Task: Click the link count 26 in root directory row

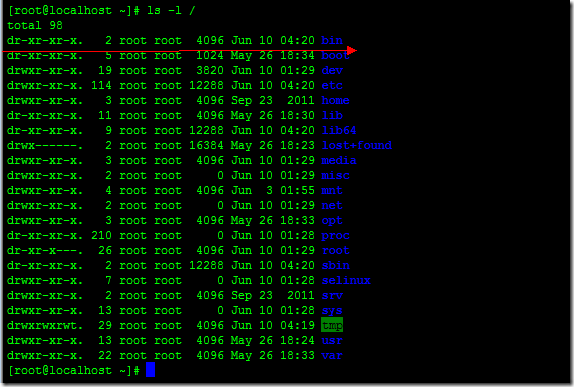Action: (105, 250)
